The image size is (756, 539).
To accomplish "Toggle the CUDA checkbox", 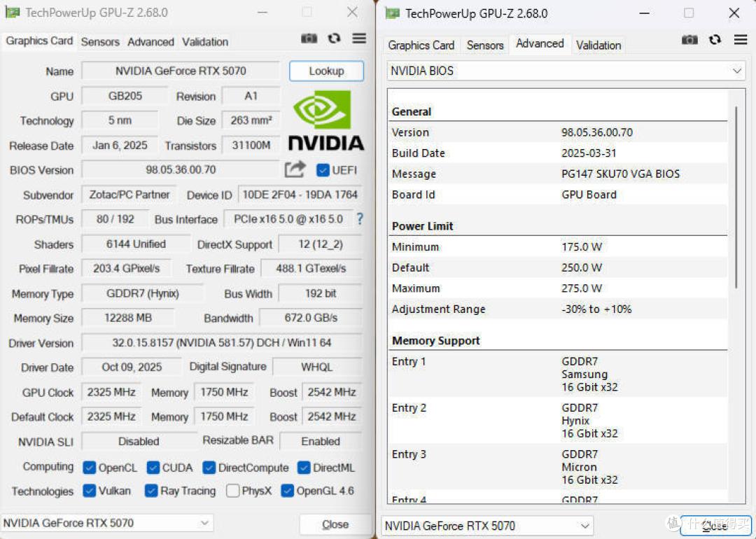I will coord(153,468).
